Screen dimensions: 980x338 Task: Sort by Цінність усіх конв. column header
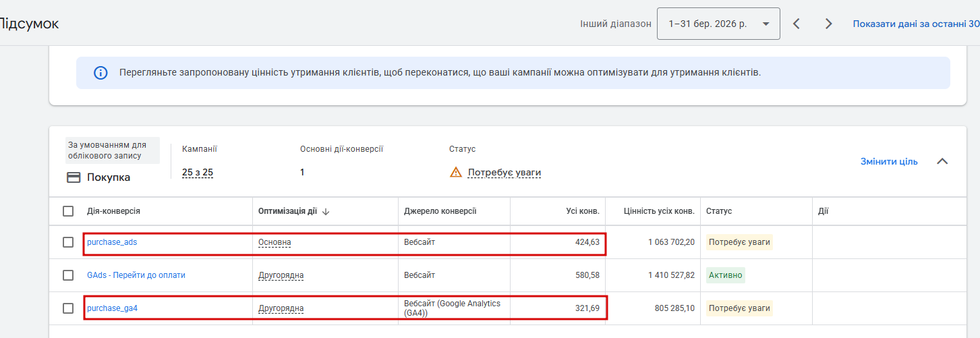point(658,211)
